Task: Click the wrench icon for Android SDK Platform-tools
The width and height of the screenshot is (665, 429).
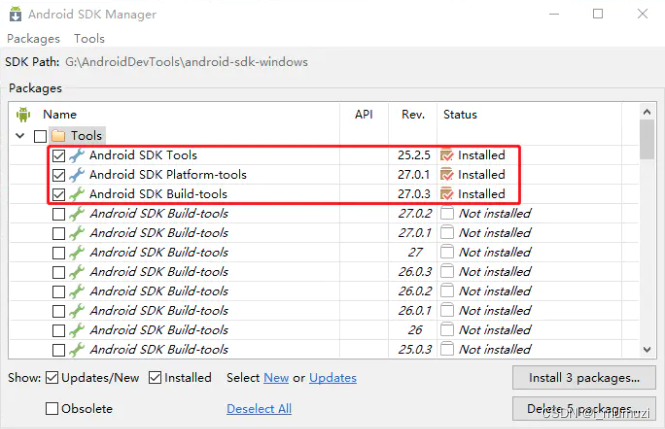Action: (77, 175)
